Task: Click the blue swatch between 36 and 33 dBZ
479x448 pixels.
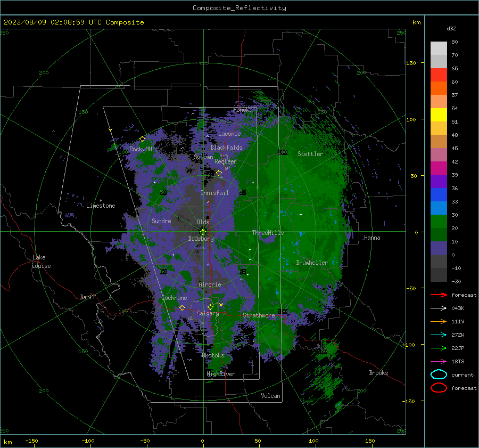Action: [x=439, y=194]
